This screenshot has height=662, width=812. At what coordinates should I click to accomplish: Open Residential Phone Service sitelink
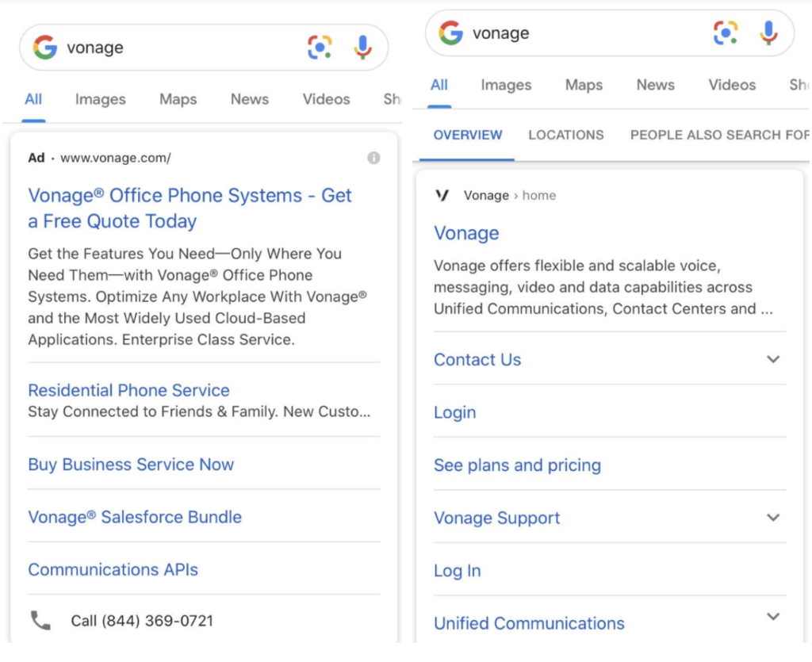tap(128, 390)
